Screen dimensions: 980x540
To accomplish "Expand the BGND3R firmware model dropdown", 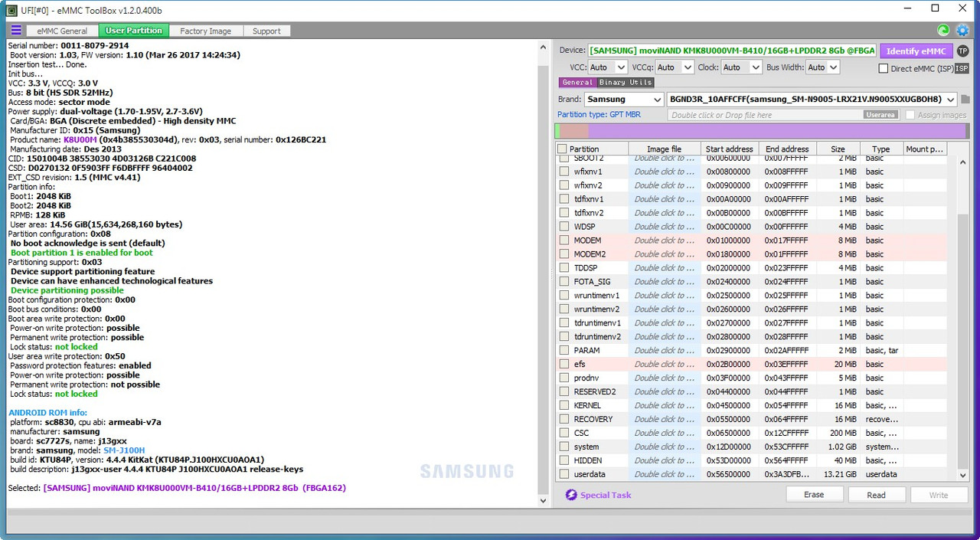I will 812,100.
